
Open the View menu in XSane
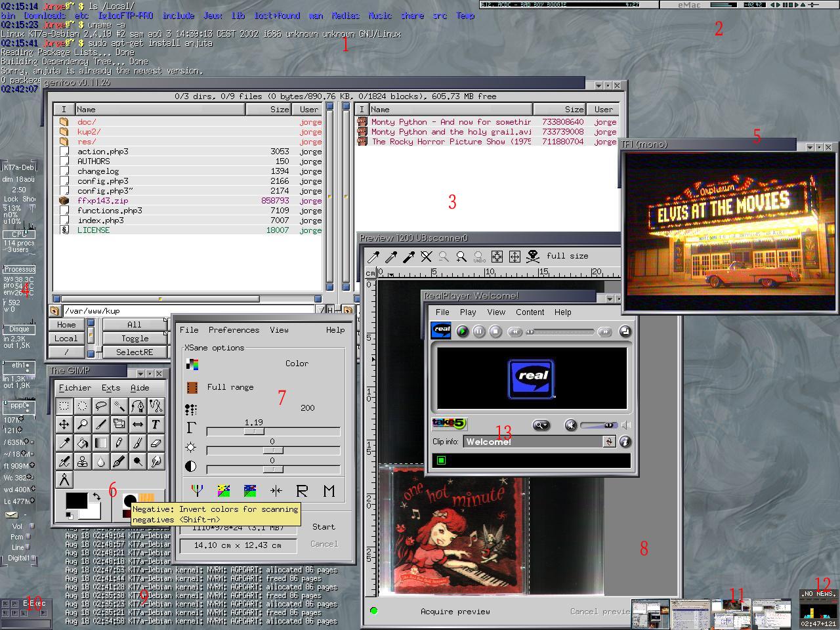(279, 330)
